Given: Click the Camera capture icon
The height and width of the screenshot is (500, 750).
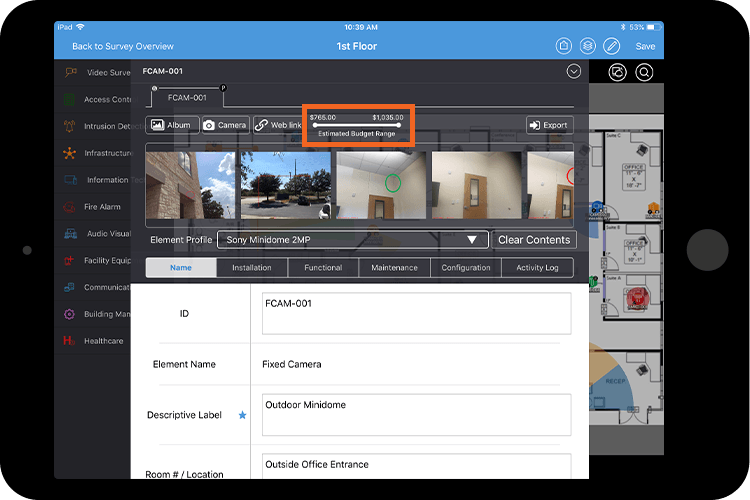Looking at the screenshot, I should [209, 125].
